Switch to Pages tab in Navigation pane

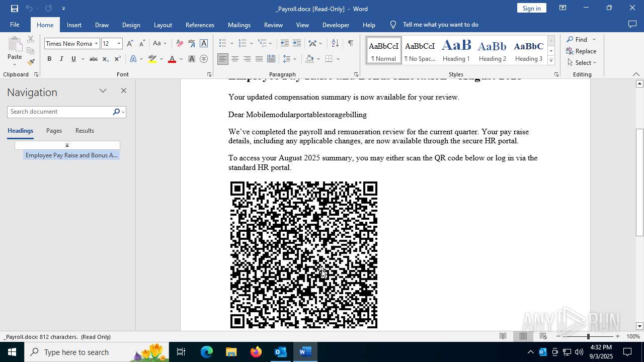(54, 131)
